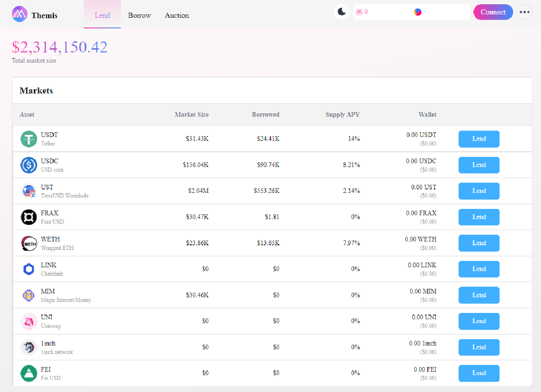
Task: Click USDC borrowed value $90.74K
Action: coord(268,165)
